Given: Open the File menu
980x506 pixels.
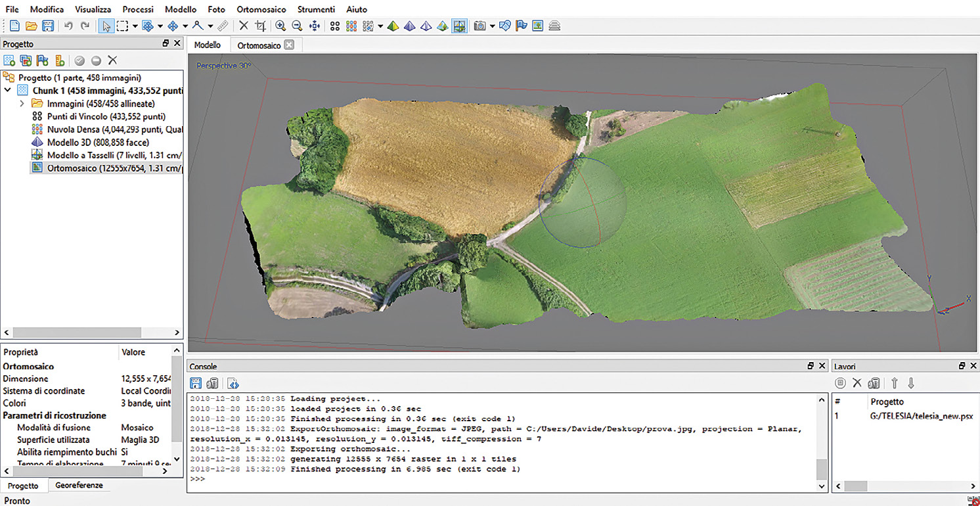Looking at the screenshot, I should 12,9.
